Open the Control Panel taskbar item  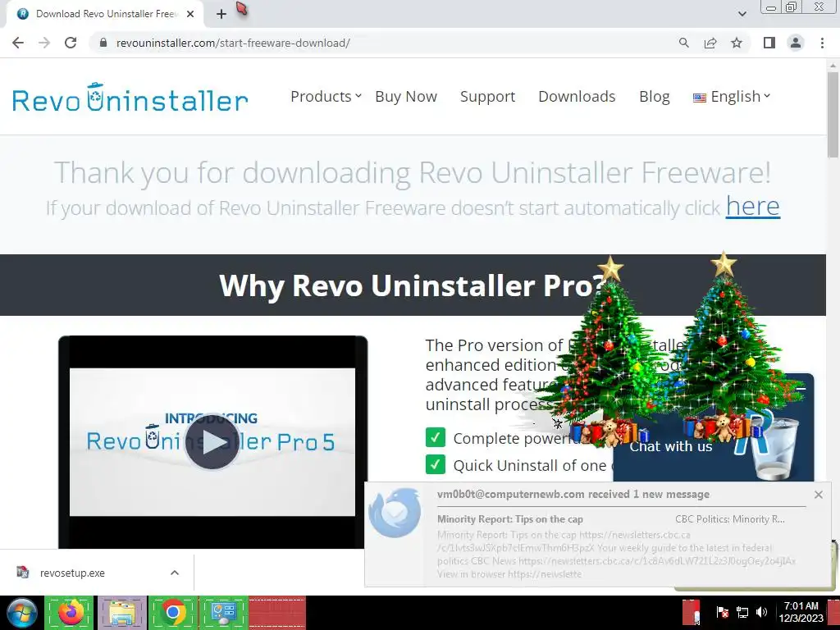[223, 612]
